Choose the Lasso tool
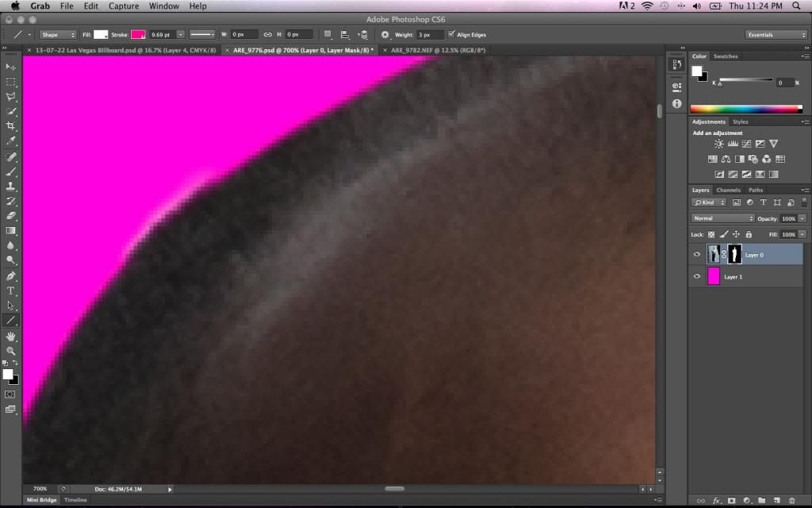The image size is (812, 508). [10, 96]
